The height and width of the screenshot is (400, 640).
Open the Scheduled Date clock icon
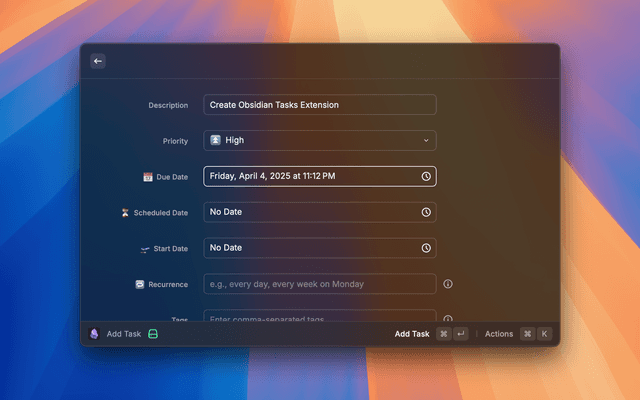426,212
